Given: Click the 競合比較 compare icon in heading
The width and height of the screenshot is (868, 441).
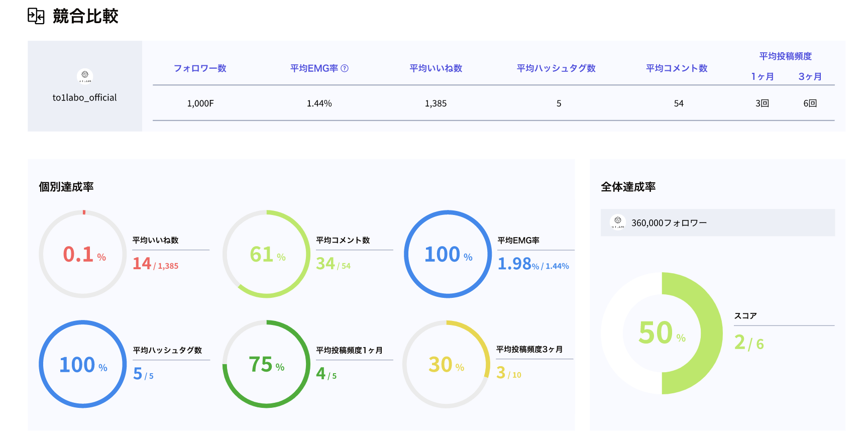Looking at the screenshot, I should click(x=36, y=16).
